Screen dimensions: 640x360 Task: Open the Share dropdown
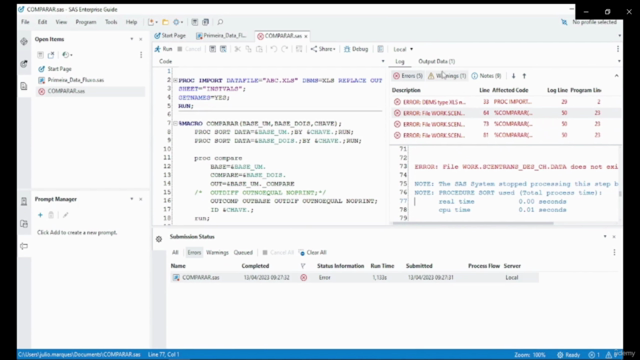323,49
